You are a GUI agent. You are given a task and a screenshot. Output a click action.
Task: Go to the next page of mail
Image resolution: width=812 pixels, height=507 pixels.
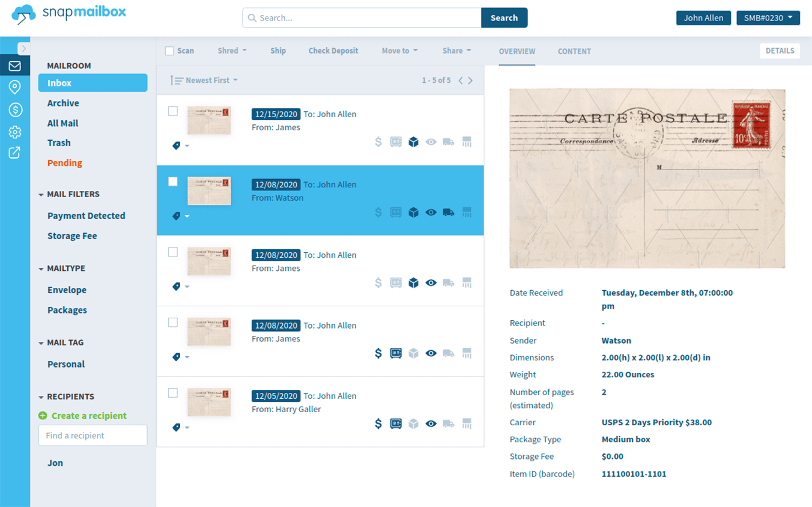[470, 80]
